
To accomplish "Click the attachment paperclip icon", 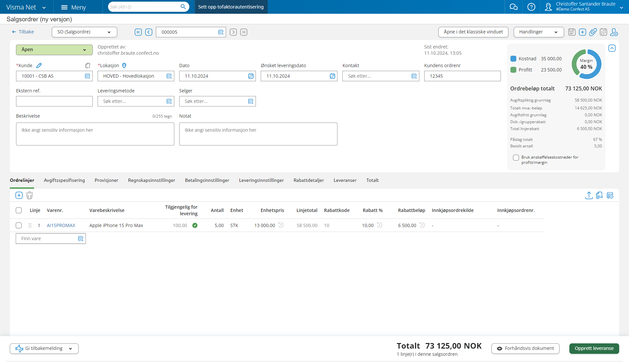I will tap(593, 32).
